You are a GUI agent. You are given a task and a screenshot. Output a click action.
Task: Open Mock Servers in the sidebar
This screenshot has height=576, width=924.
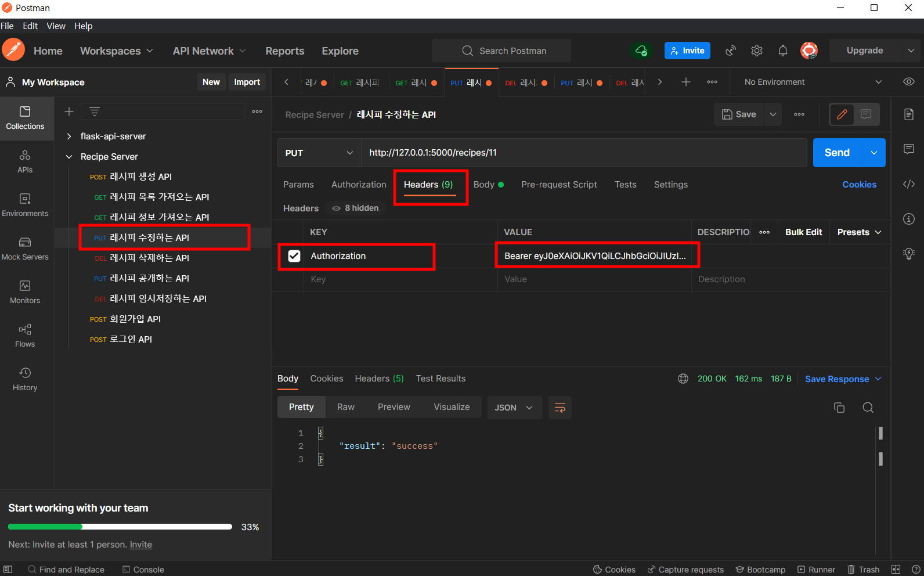[25, 249]
